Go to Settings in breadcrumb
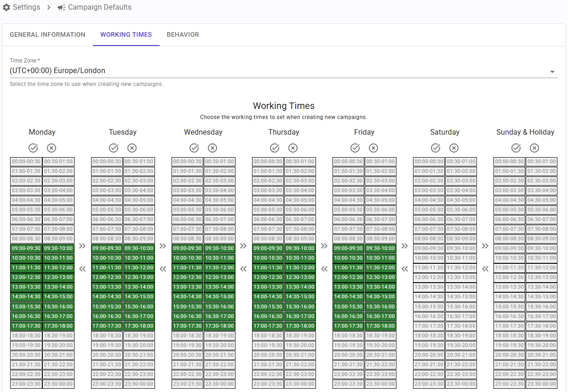This screenshot has width=568, height=392. [26, 7]
